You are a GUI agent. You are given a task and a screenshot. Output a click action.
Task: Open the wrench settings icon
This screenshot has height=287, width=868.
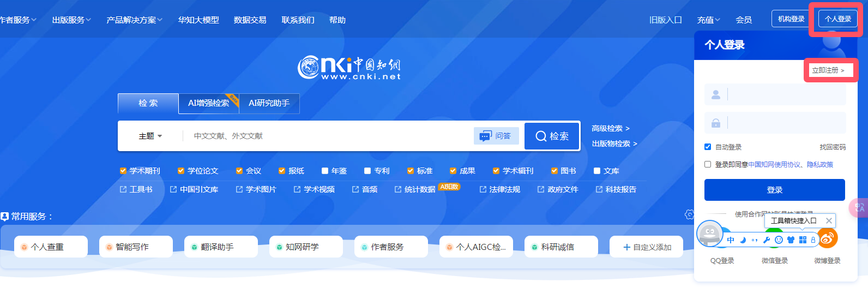tap(767, 240)
